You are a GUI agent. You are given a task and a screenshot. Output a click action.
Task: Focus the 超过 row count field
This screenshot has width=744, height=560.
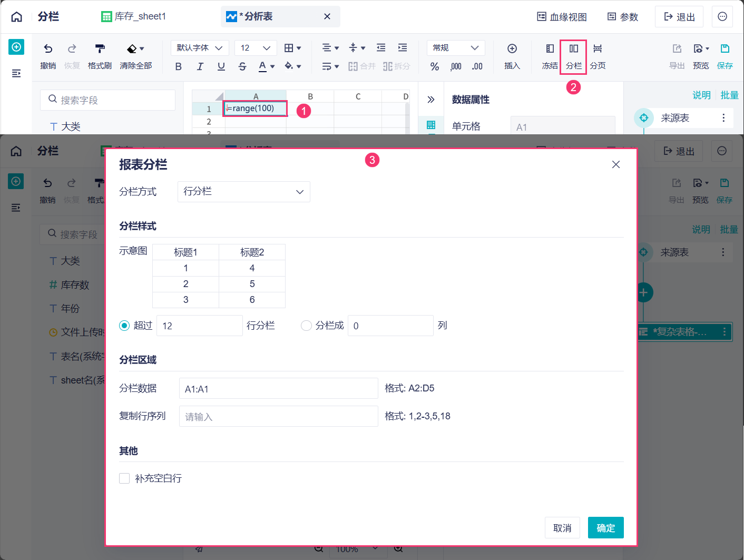pyautogui.click(x=199, y=326)
